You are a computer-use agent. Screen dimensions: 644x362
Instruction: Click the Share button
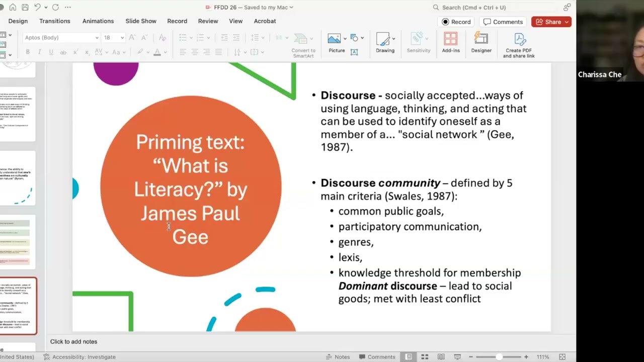coord(551,22)
